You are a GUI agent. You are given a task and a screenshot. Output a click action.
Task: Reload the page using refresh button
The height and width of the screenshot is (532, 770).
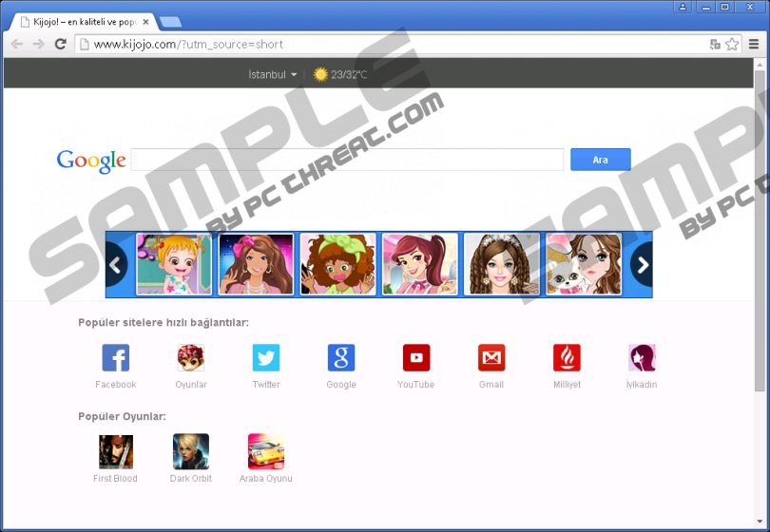coord(61,44)
